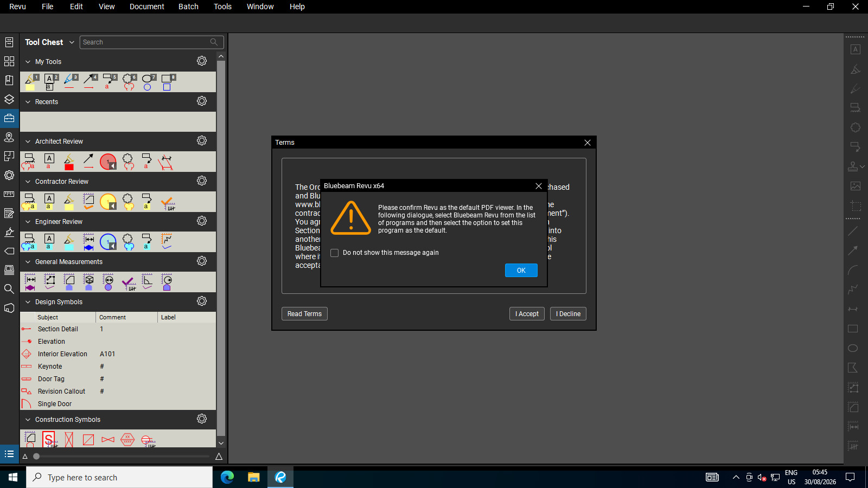Click the Read Terms button
Image resolution: width=868 pixels, height=488 pixels.
coord(304,314)
